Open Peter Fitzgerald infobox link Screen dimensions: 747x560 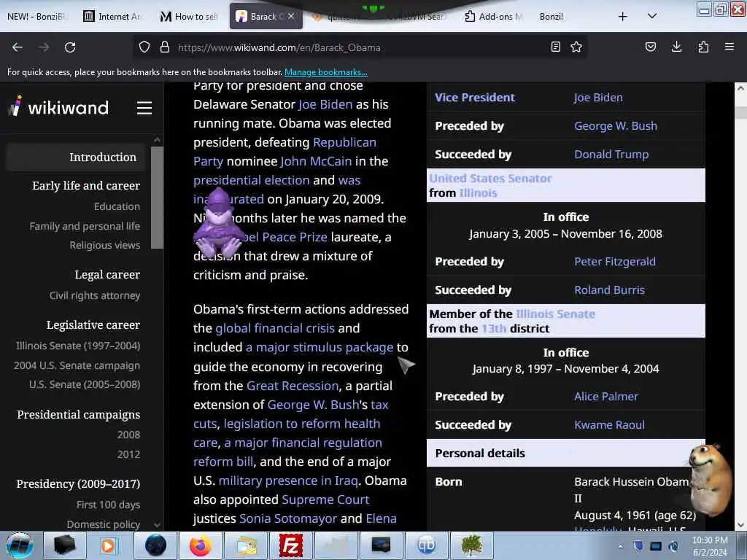pyautogui.click(x=614, y=262)
